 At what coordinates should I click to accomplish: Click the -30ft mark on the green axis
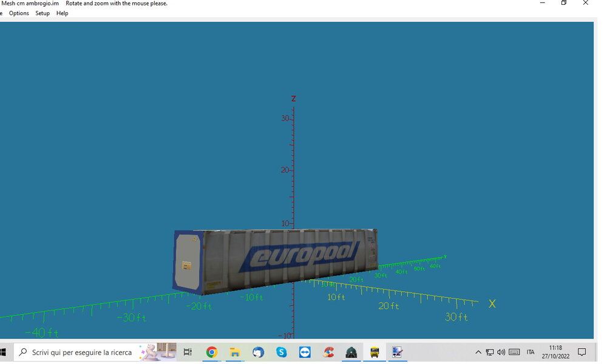[132, 318]
